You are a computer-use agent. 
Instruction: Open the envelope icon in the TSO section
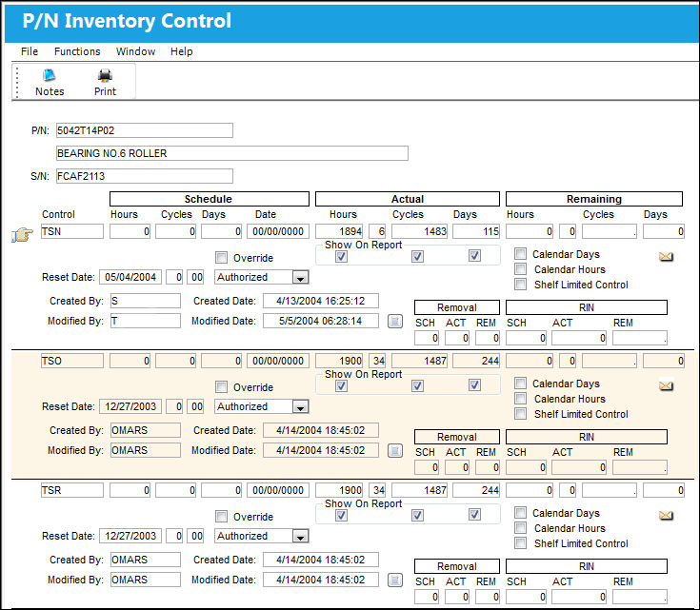coord(666,385)
